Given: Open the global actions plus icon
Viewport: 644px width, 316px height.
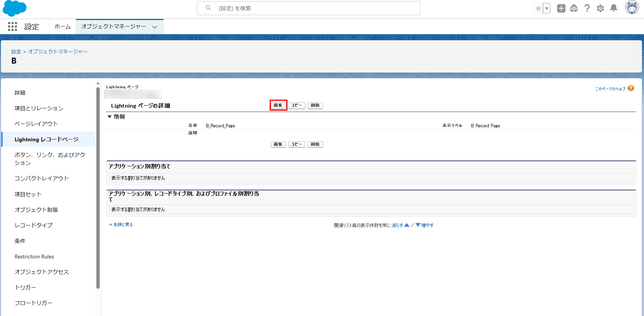Looking at the screenshot, I should point(561,8).
